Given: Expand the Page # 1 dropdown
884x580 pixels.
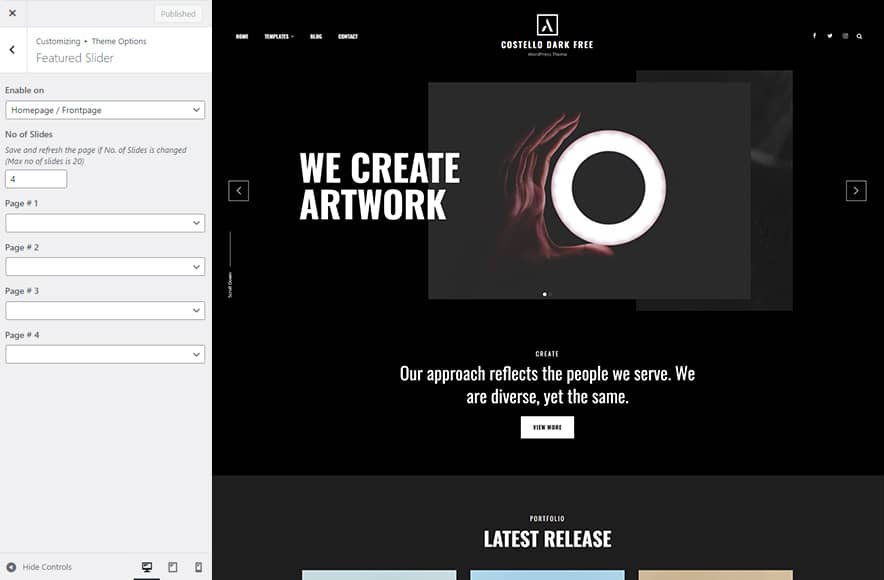Looking at the screenshot, I should point(105,223).
